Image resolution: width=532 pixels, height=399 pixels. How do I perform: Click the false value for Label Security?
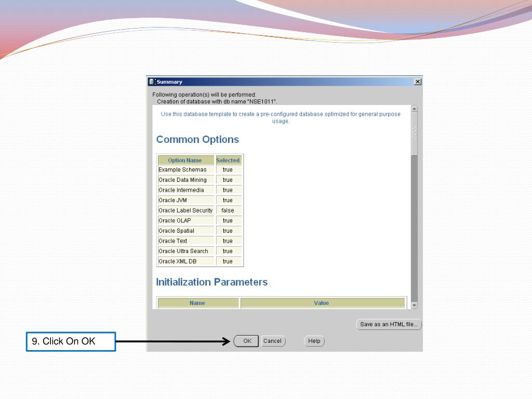point(229,210)
